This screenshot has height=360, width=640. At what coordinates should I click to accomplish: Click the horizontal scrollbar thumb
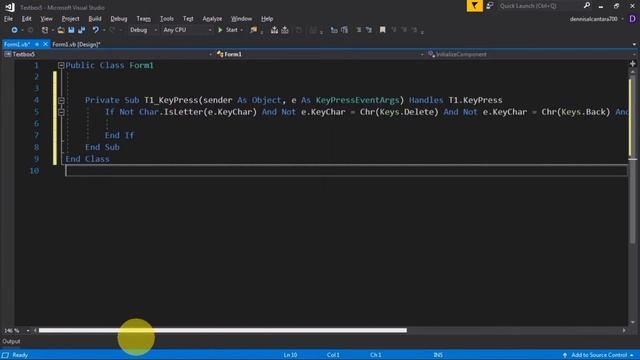223,330
